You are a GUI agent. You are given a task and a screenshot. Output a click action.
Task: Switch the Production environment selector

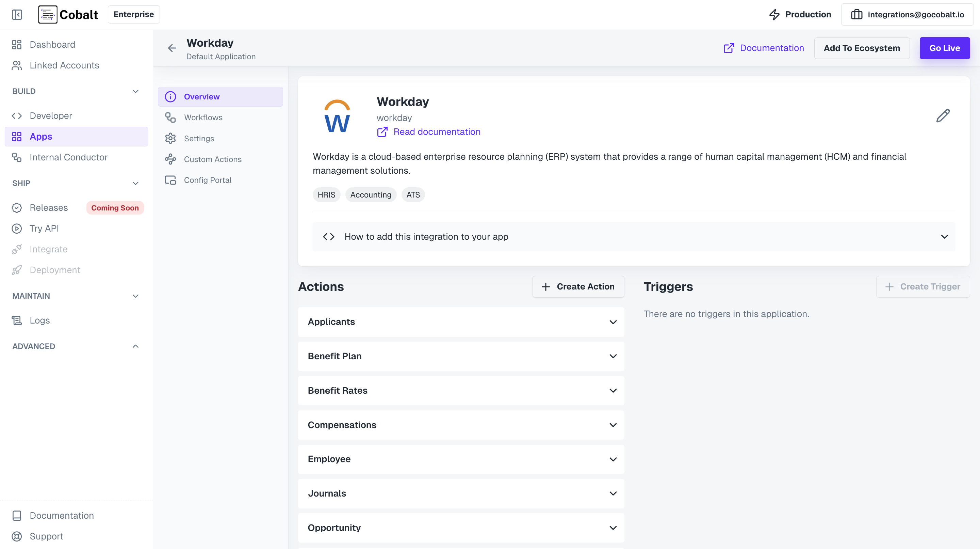(800, 14)
